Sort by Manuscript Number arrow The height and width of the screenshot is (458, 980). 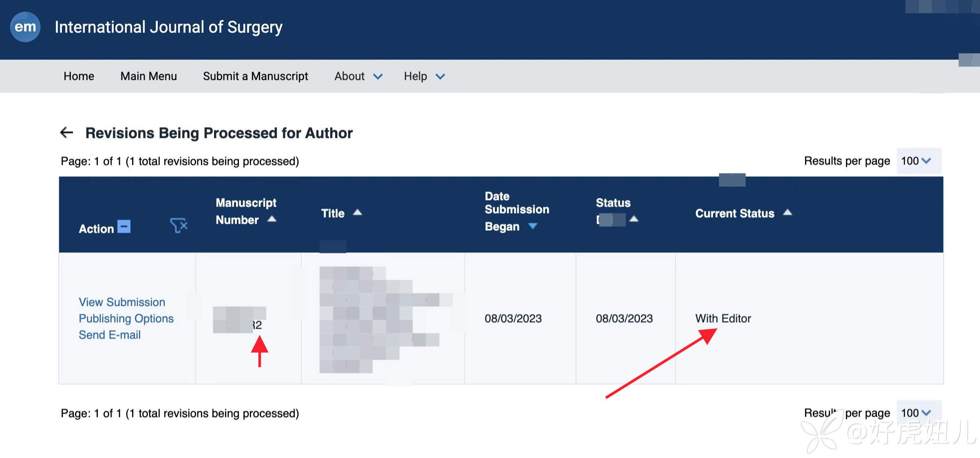click(272, 219)
